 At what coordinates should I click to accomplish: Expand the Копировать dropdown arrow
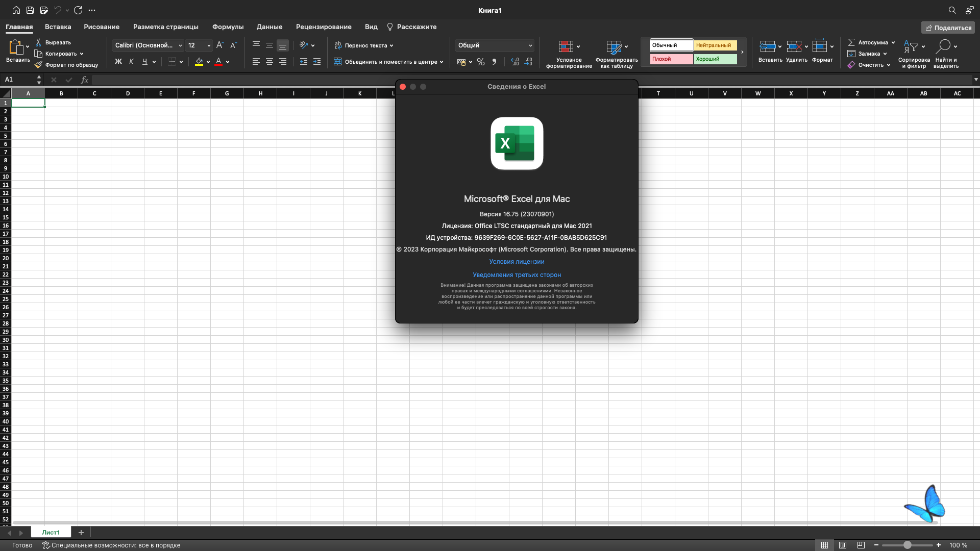[x=82, y=54]
